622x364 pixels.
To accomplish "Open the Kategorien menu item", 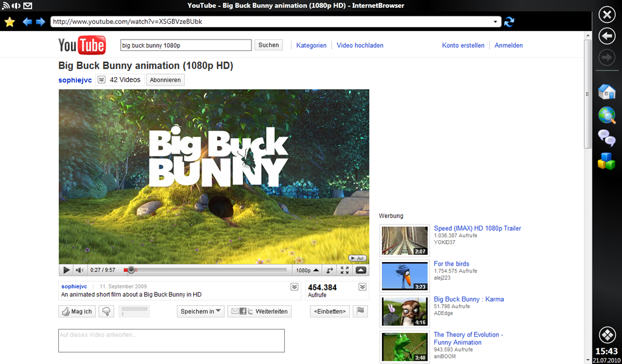I will point(311,45).
